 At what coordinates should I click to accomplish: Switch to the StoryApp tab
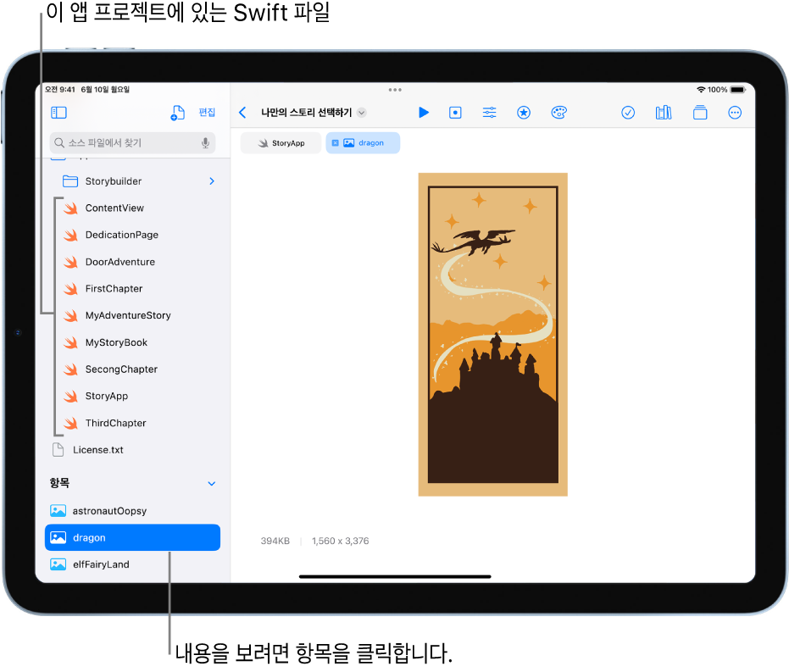coord(281,143)
